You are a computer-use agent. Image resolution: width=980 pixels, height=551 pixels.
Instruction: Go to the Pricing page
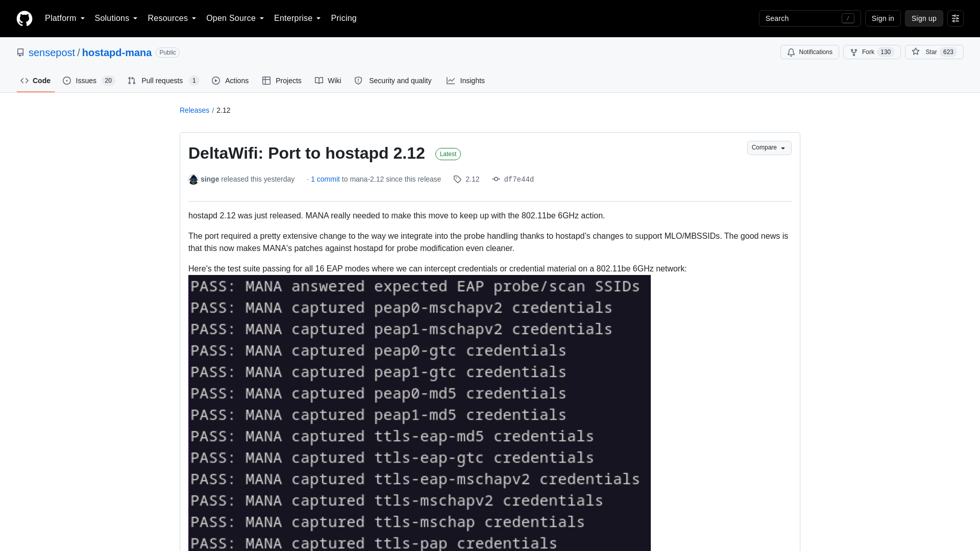344,18
